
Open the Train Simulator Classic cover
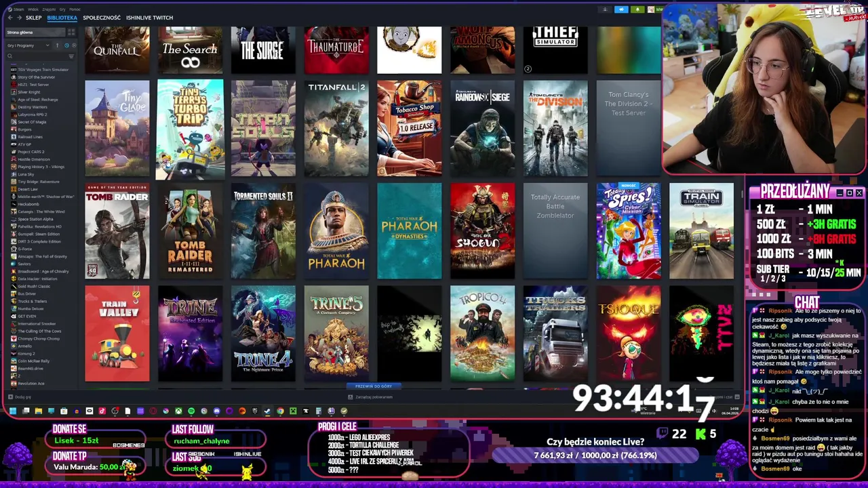tap(702, 231)
